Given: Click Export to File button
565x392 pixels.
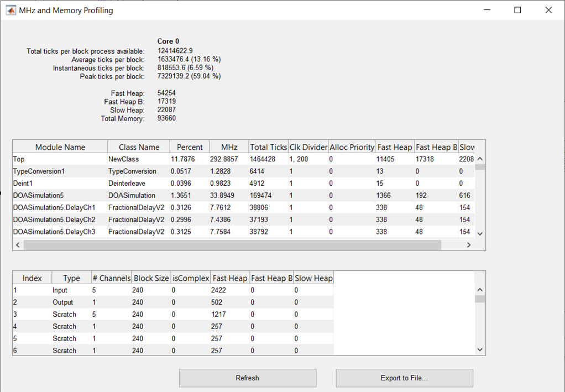Looking at the screenshot, I should pos(404,378).
